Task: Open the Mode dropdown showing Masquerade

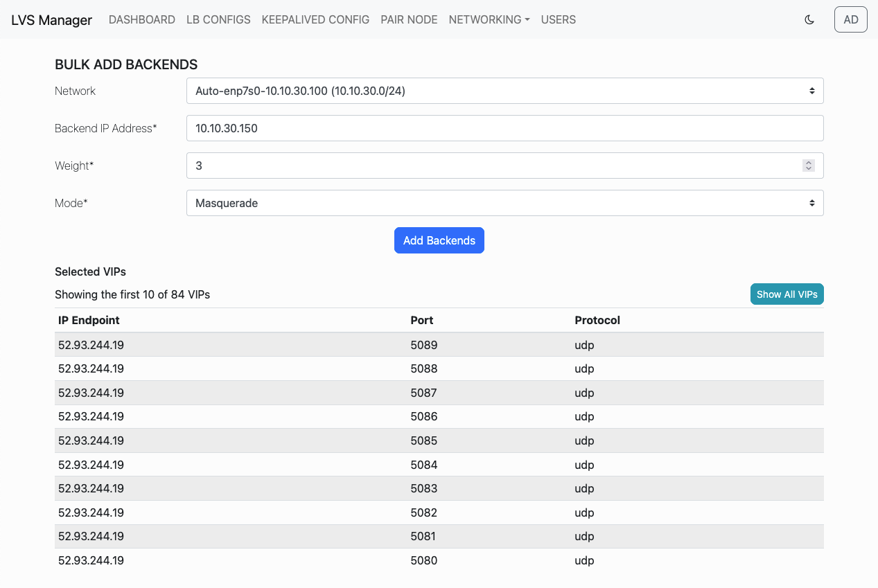Action: point(504,203)
